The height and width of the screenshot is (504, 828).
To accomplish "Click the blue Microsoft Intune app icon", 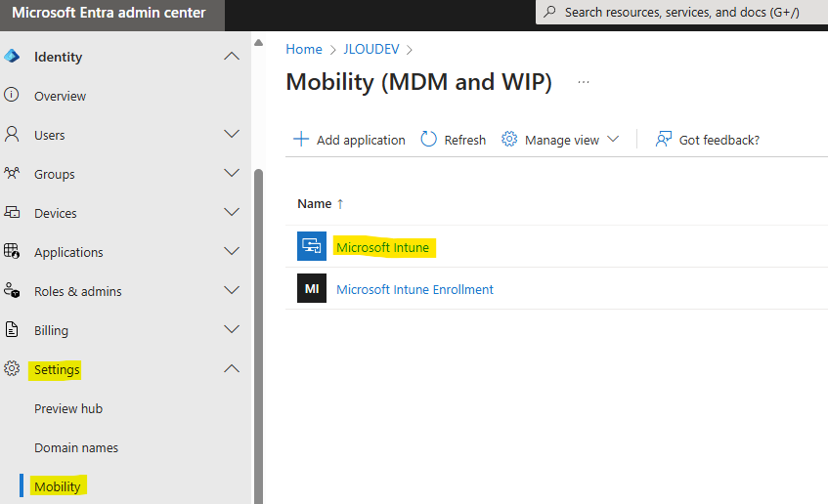I will (312, 246).
